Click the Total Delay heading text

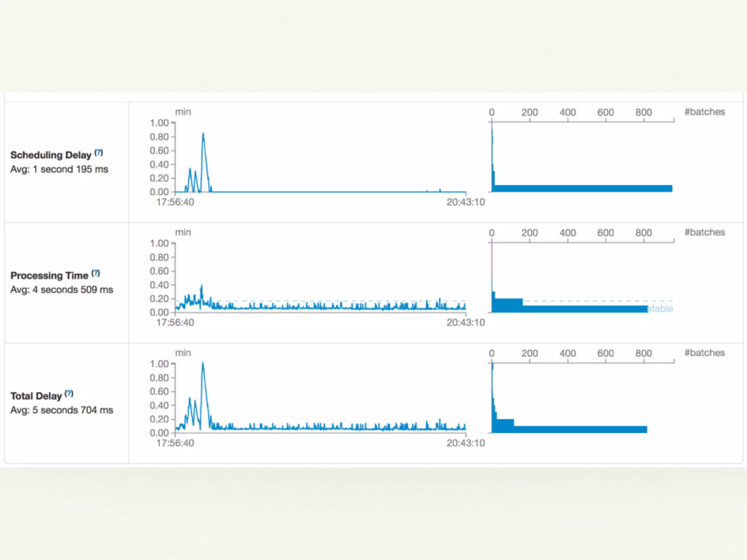pyautogui.click(x=36, y=396)
